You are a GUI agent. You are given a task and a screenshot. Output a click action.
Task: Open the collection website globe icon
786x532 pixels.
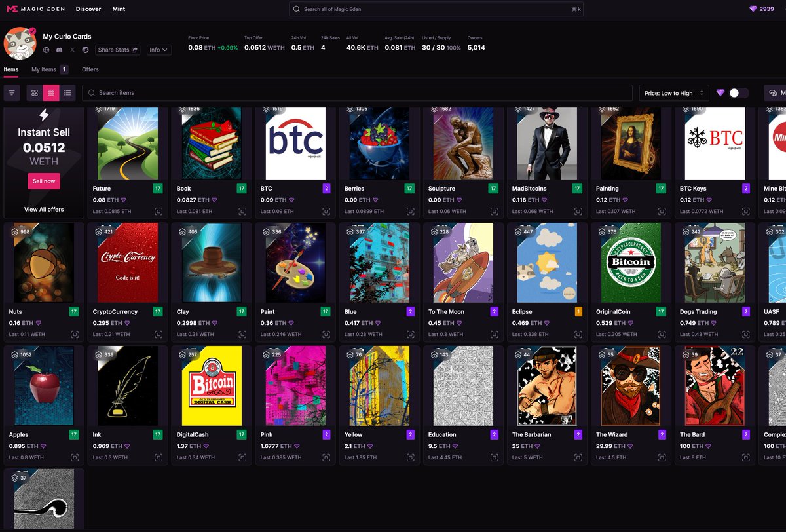(x=47, y=50)
